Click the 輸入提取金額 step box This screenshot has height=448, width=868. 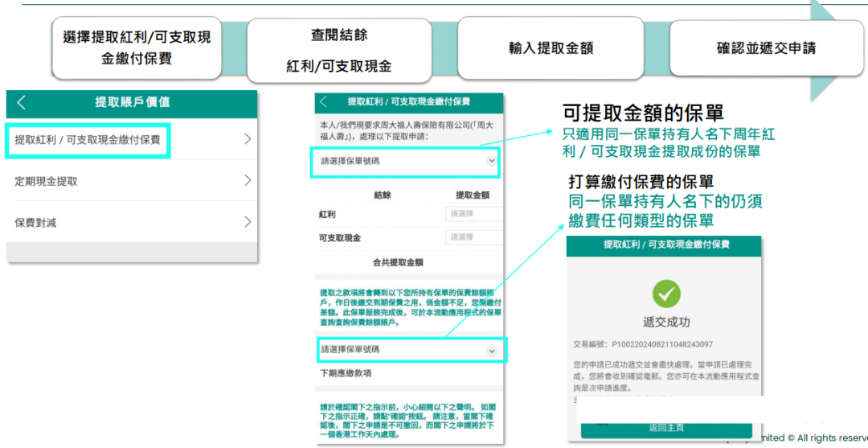[551, 48]
